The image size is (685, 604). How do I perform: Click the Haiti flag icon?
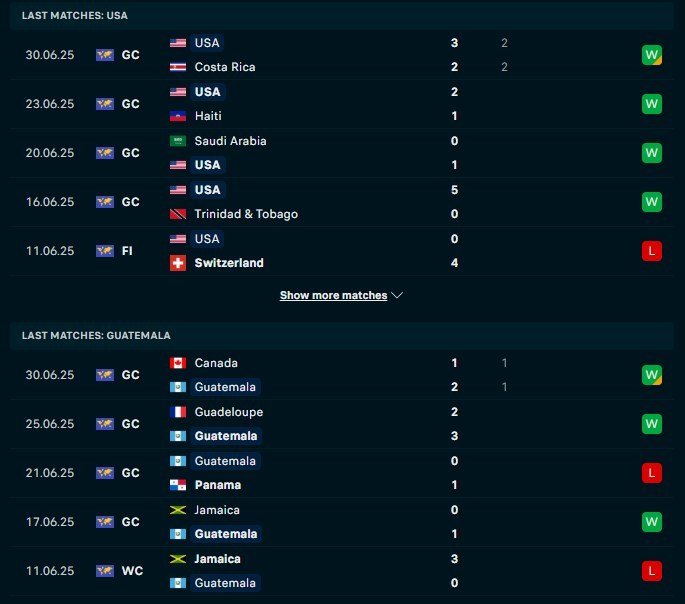[x=178, y=116]
